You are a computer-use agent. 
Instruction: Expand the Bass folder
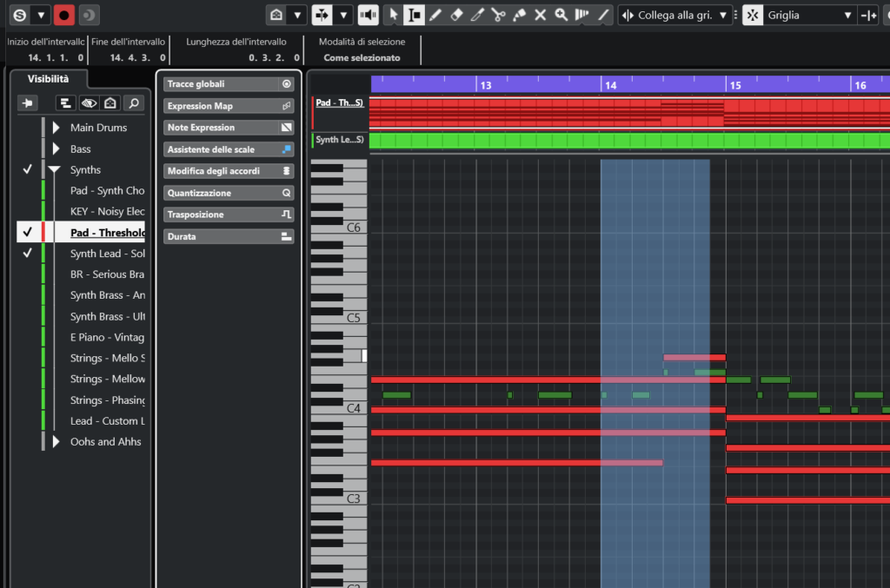click(56, 149)
